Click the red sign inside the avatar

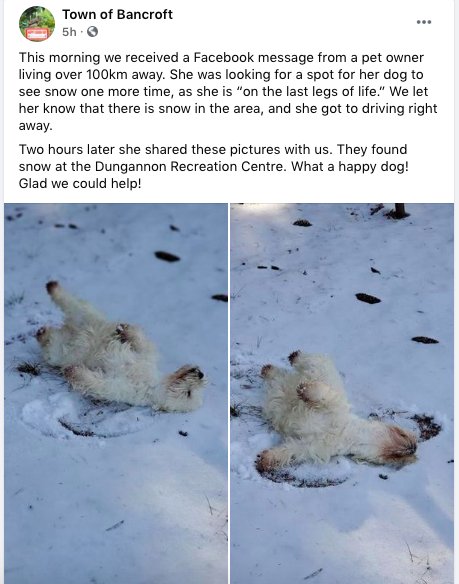click(x=37, y=34)
